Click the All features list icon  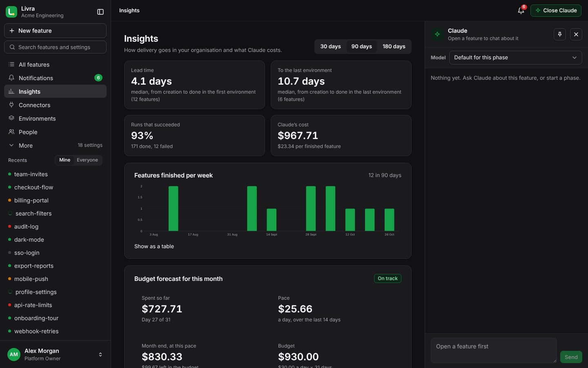click(x=11, y=65)
